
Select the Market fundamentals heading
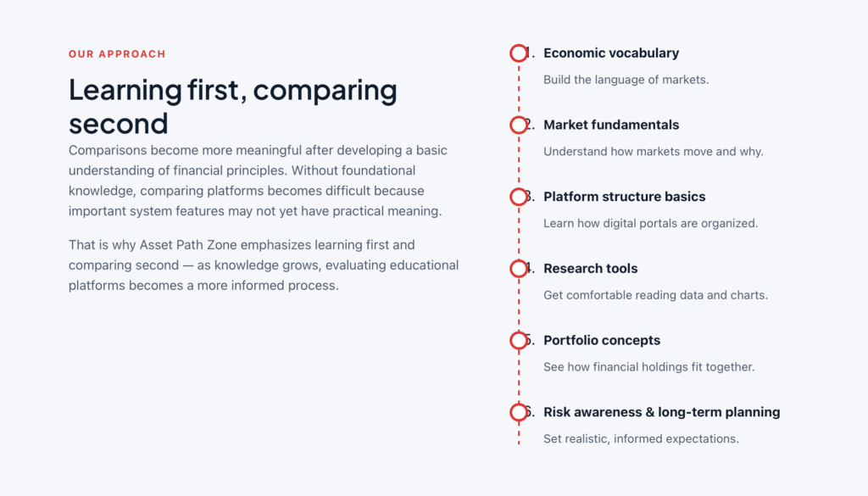pyautogui.click(x=611, y=125)
